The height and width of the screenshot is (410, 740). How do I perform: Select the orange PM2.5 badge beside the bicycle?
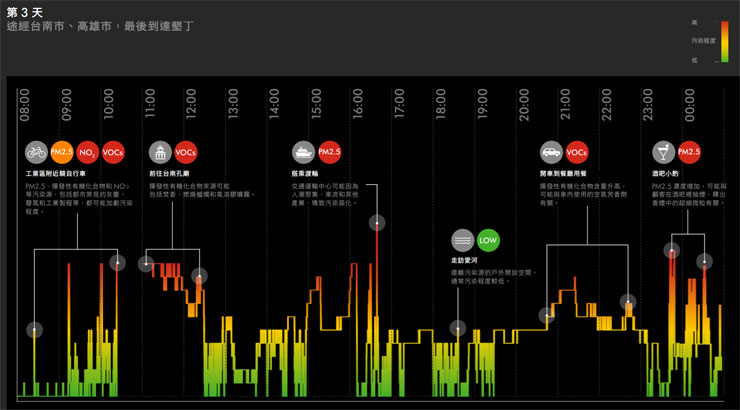click(62, 153)
